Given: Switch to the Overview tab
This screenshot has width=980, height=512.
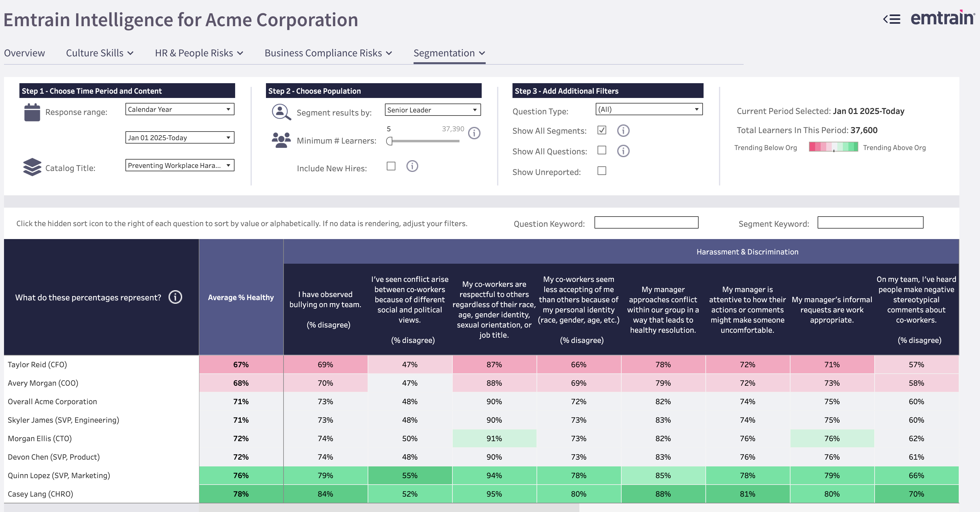Looking at the screenshot, I should tap(24, 53).
